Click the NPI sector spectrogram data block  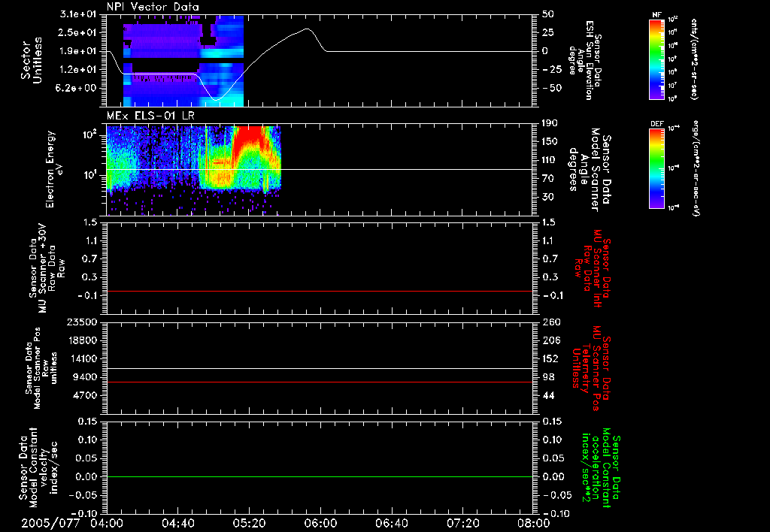pos(183,61)
